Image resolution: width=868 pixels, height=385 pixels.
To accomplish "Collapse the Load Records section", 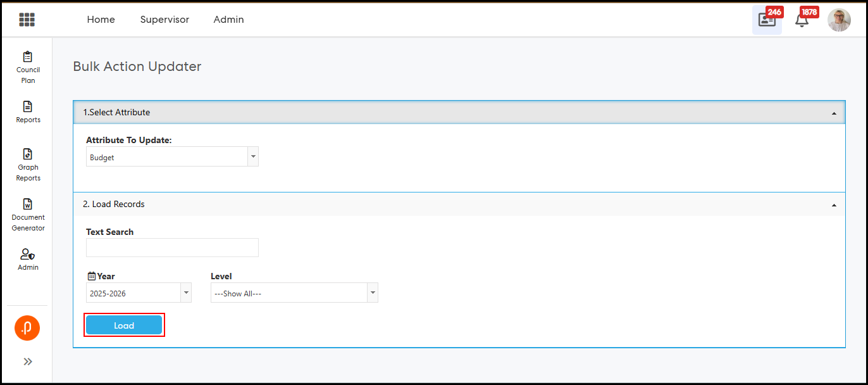I will tap(834, 205).
